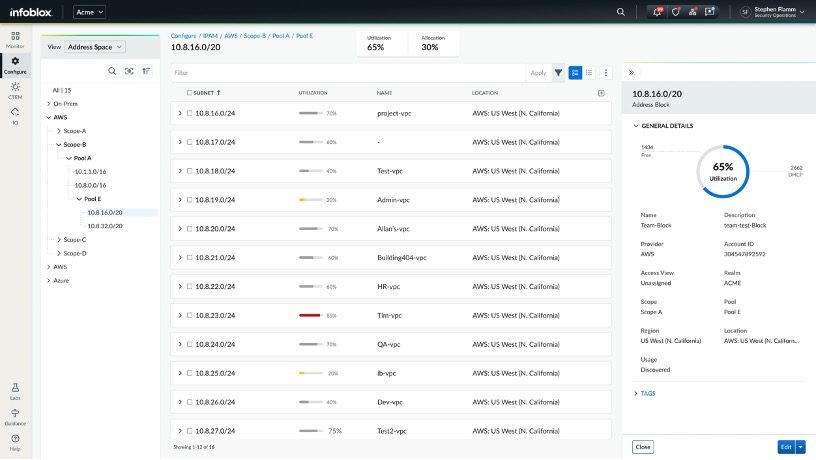Open notifications bell icon

point(657,12)
